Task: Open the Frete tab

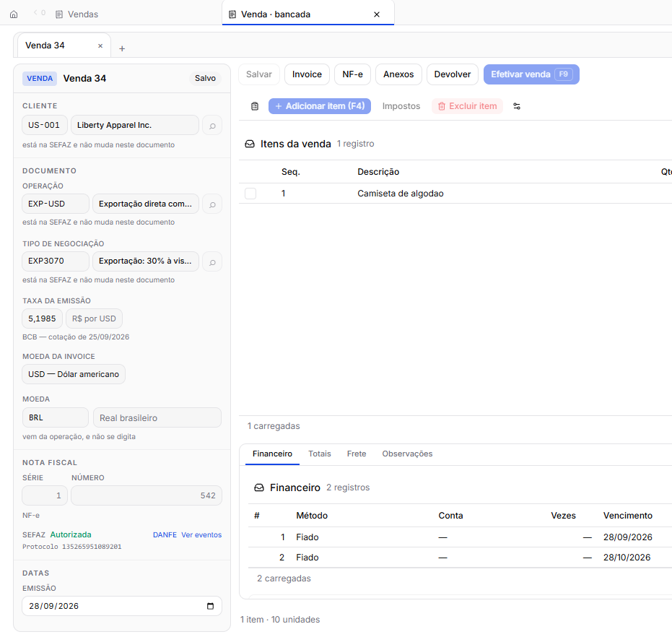Action: (x=357, y=454)
